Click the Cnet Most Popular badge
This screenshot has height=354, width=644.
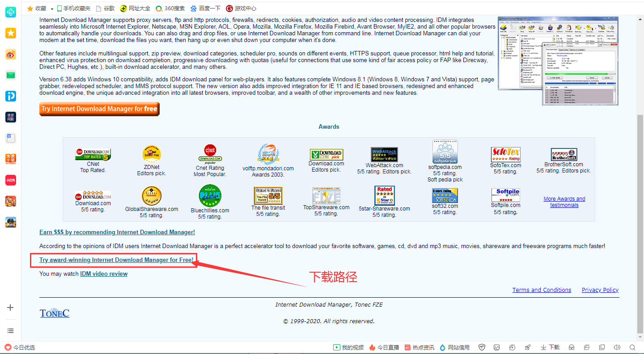(210, 155)
